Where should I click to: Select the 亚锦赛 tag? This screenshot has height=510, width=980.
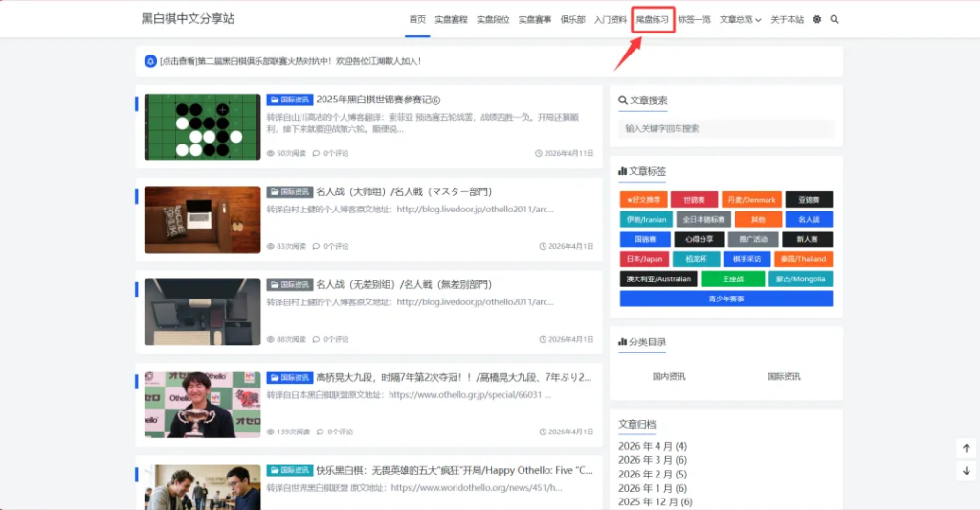(x=809, y=200)
